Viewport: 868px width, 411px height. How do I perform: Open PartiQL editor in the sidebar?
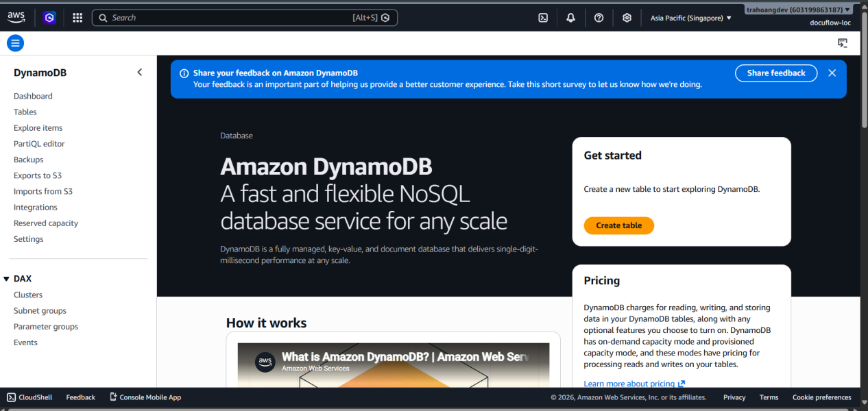click(39, 144)
